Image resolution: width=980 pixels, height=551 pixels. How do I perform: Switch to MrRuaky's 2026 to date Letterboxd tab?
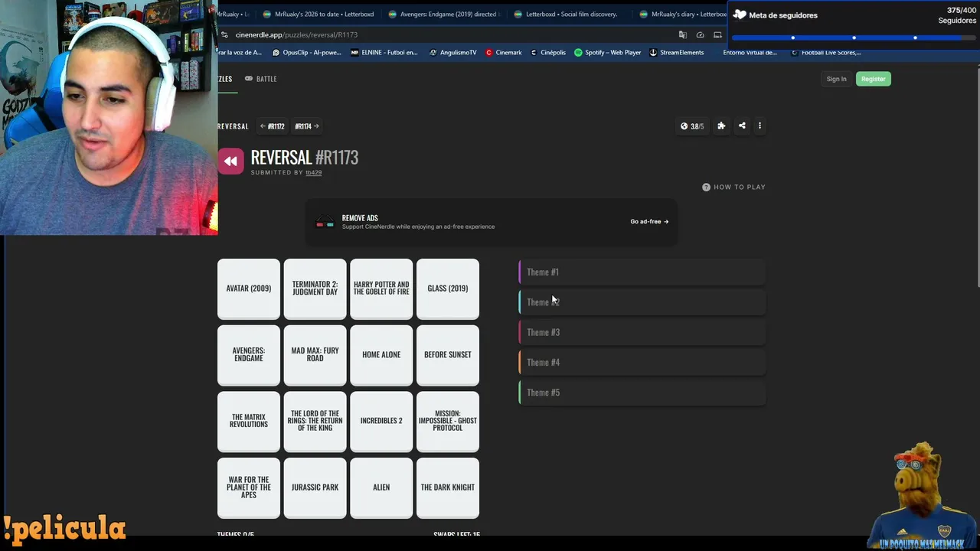tap(317, 14)
